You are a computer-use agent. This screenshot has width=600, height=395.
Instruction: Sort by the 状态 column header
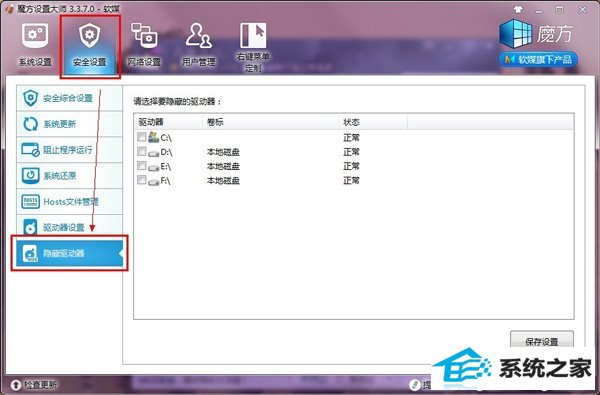tap(373, 122)
